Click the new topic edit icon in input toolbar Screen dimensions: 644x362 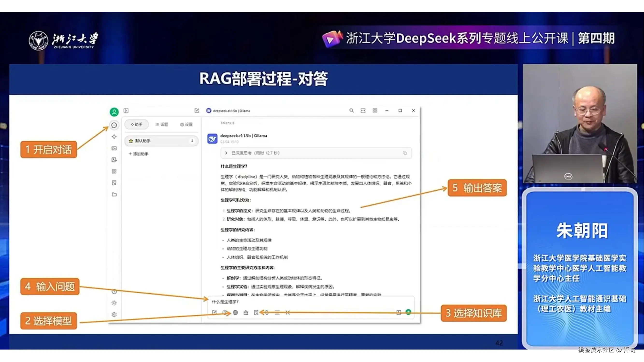tap(214, 313)
